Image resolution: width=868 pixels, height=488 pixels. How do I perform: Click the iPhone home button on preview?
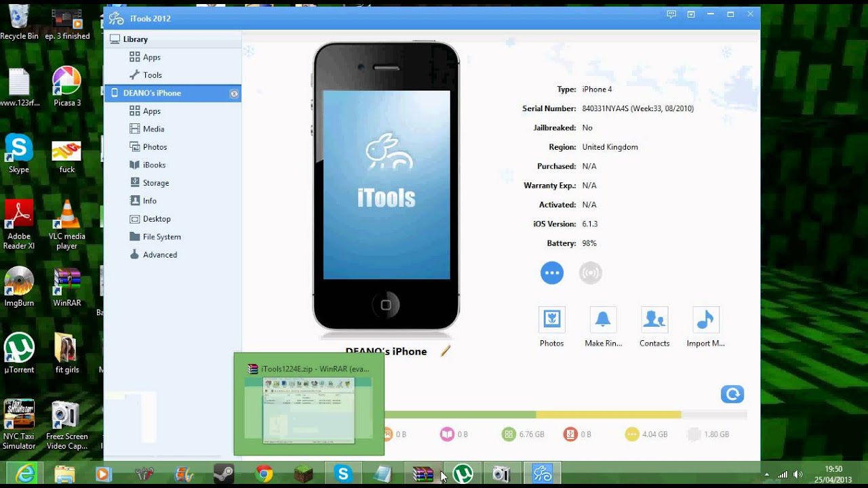[x=386, y=305]
